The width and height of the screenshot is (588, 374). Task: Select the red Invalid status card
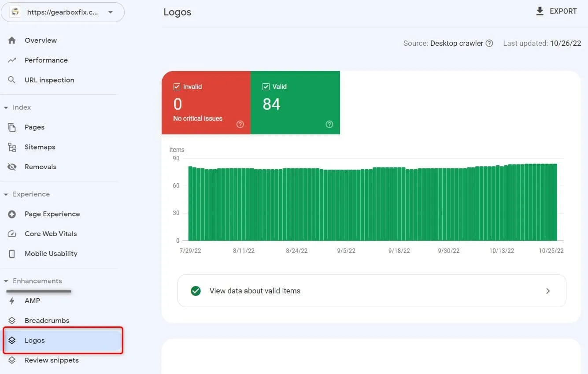pos(206,103)
